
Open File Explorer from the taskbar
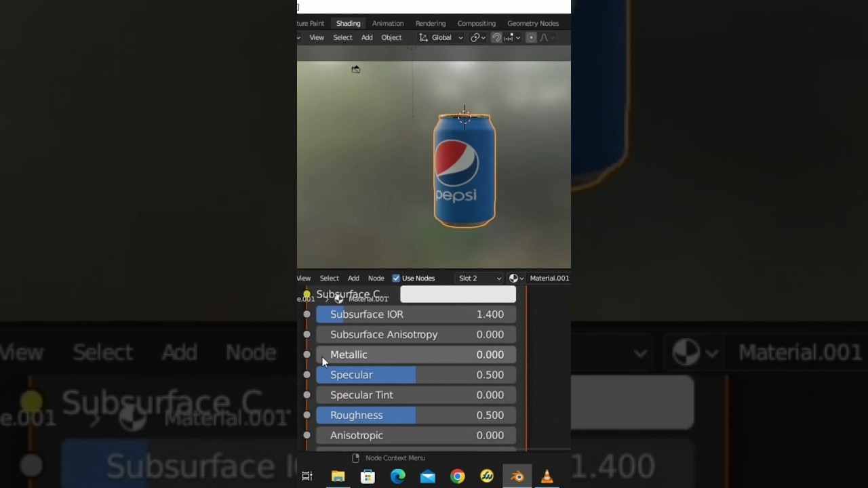338,476
